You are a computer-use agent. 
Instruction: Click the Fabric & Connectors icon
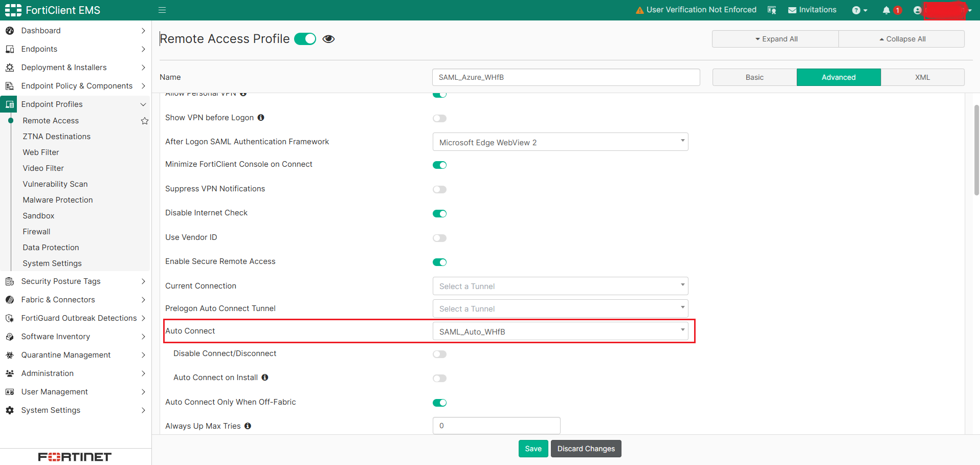(x=9, y=299)
